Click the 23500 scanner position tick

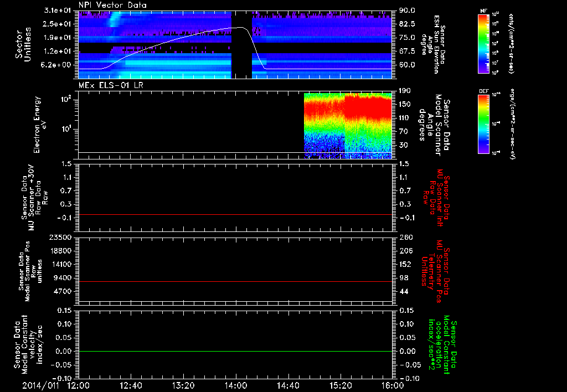(x=60, y=238)
